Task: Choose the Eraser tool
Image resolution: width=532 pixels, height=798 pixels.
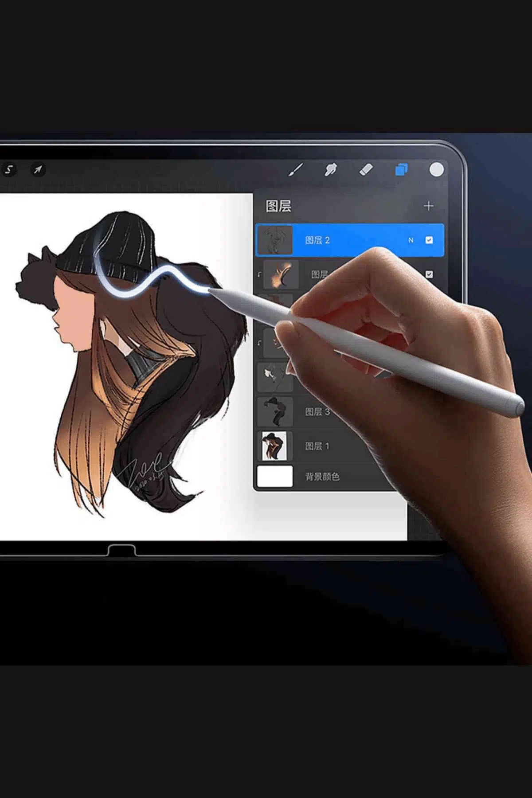Action: coord(366,169)
